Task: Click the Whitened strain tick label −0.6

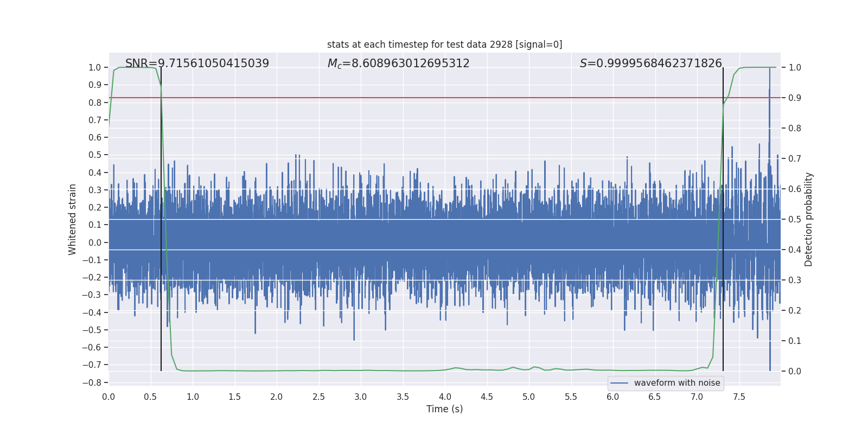Action: click(92, 347)
